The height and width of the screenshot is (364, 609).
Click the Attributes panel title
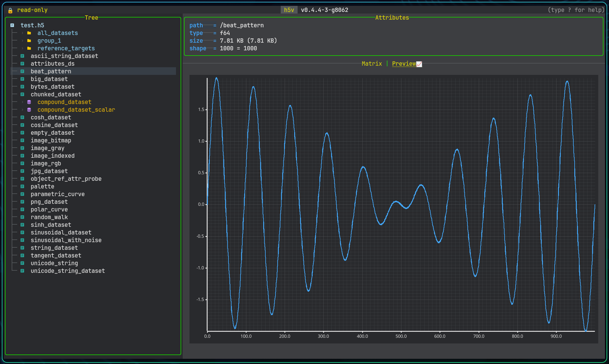(392, 17)
